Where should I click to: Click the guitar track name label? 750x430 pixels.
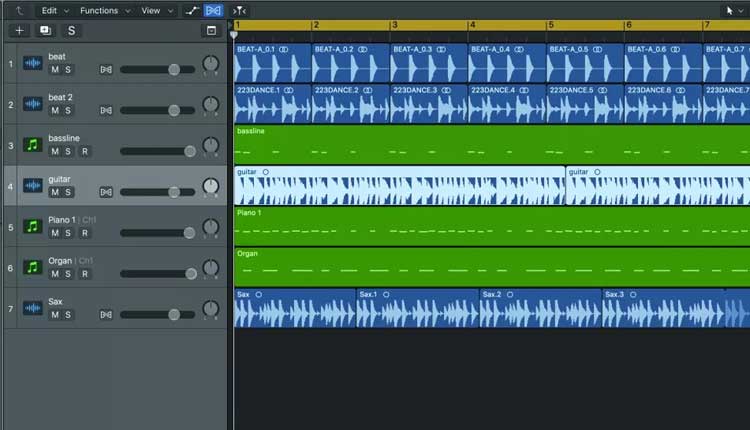pyautogui.click(x=59, y=179)
